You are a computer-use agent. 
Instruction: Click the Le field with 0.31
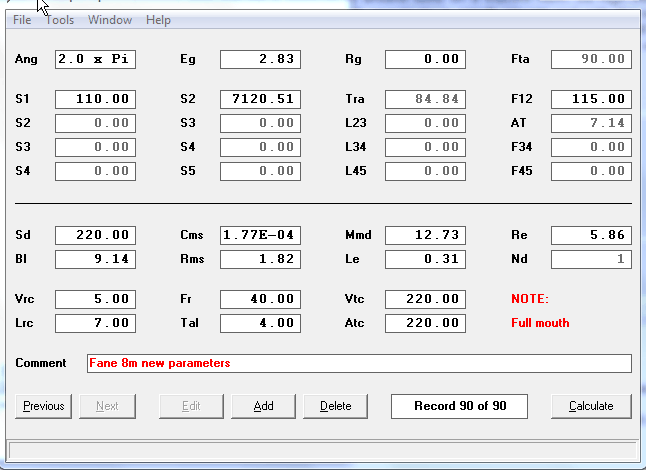click(426, 259)
